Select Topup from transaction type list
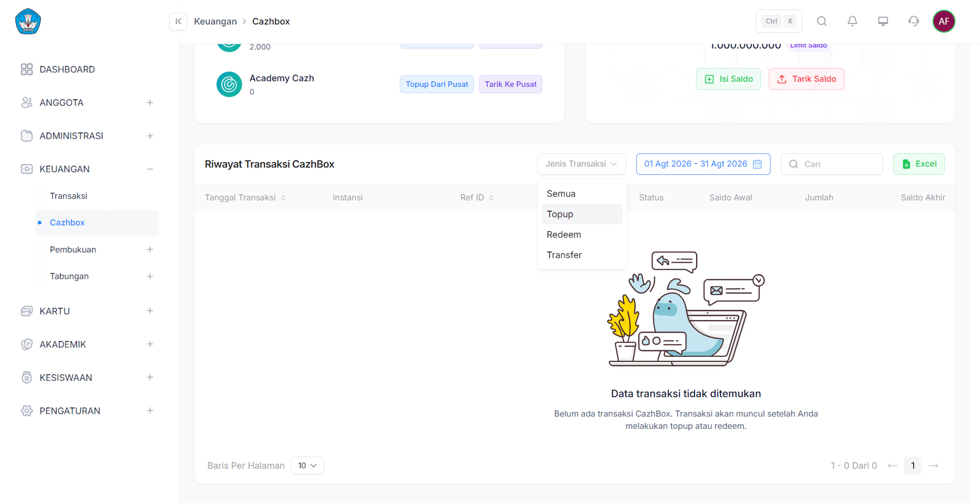This screenshot has height=503, width=980. [582, 214]
